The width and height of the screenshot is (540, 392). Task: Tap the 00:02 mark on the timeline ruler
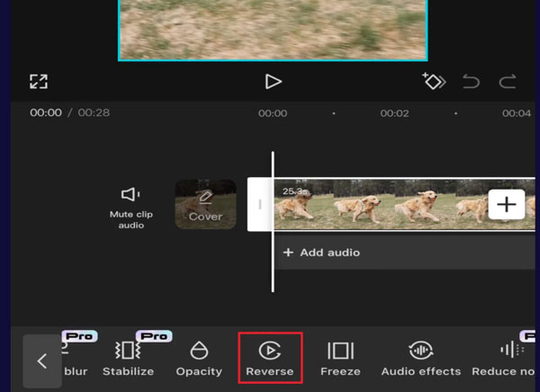click(x=395, y=113)
